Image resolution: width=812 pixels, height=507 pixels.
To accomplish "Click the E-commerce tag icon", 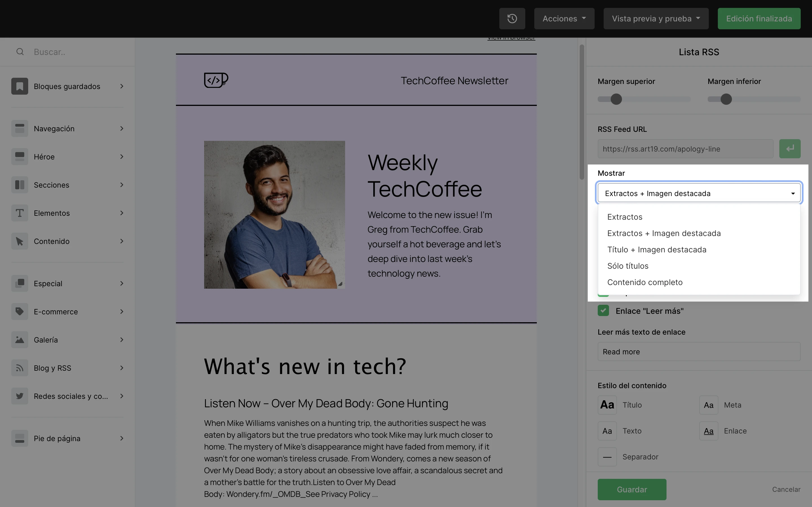I will coord(19,312).
